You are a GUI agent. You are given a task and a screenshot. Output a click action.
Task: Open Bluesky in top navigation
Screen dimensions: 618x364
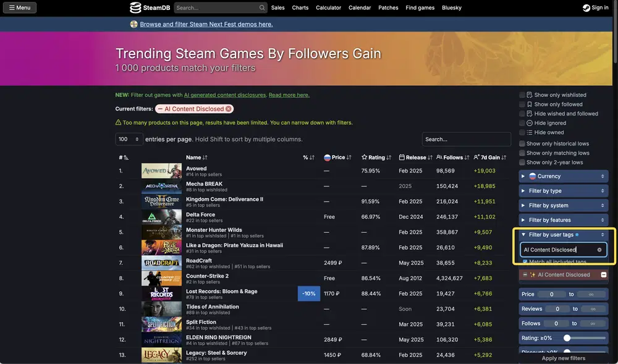point(452,8)
